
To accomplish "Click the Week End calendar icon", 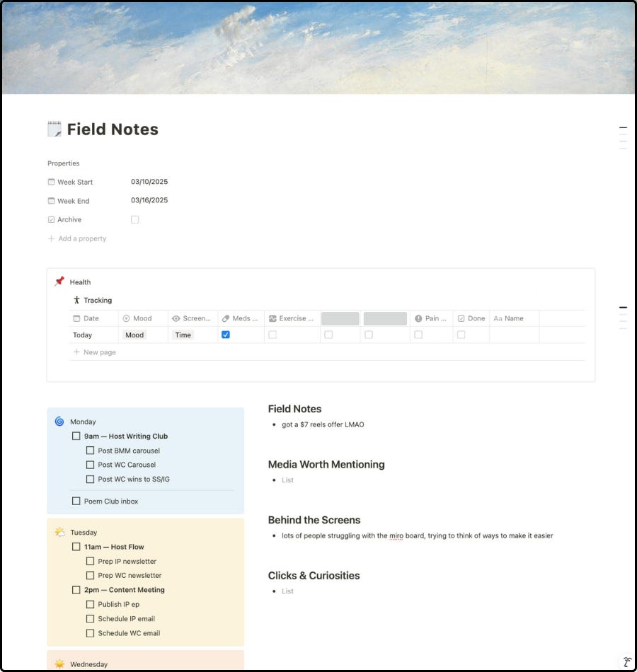I will tap(51, 201).
